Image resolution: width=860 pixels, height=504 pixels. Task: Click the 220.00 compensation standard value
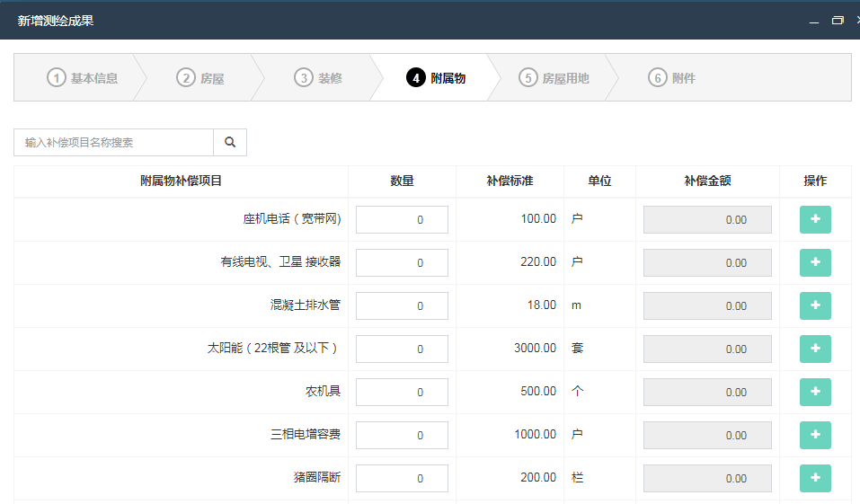[538, 262]
